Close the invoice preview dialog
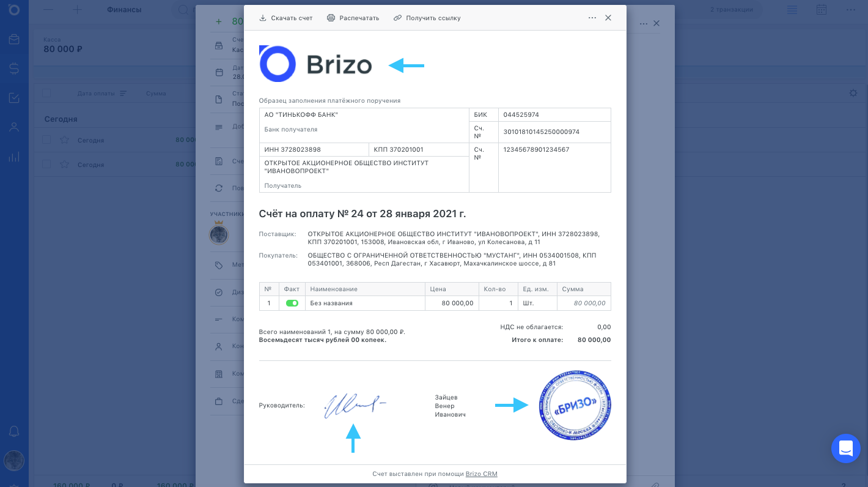Viewport: 868px width, 487px height. coord(608,18)
